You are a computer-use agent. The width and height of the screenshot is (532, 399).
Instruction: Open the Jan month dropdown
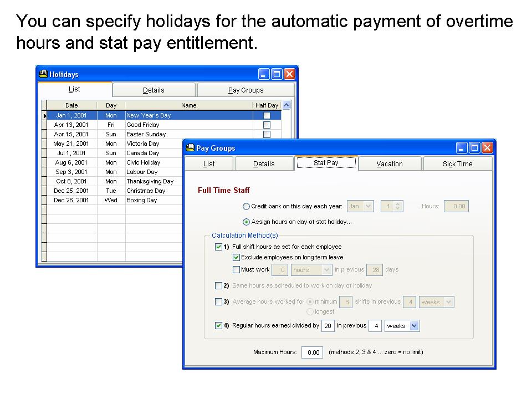point(369,206)
